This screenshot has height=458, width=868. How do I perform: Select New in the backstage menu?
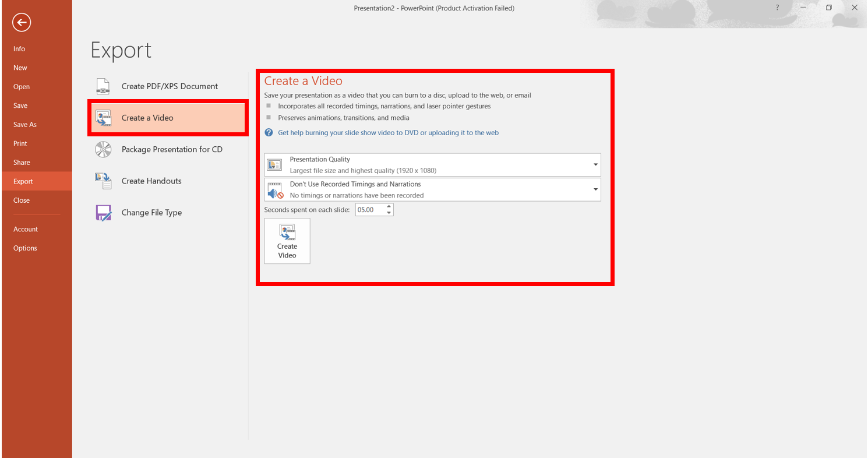click(x=36, y=68)
